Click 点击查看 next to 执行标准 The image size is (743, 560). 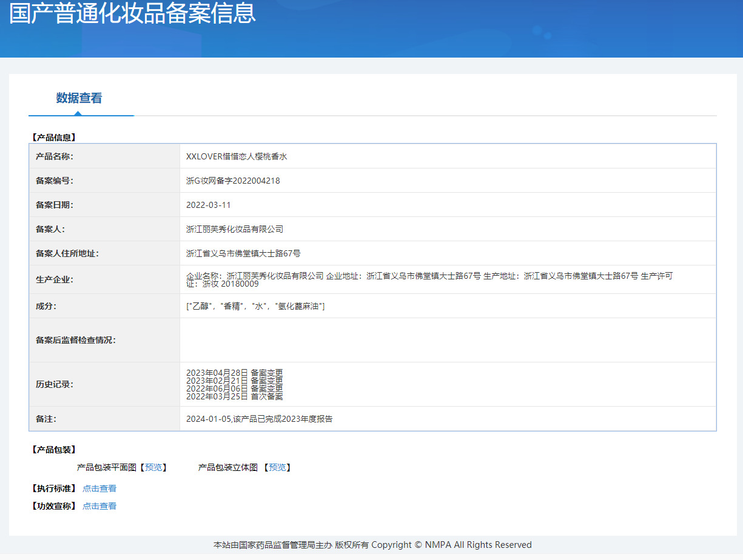click(99, 488)
